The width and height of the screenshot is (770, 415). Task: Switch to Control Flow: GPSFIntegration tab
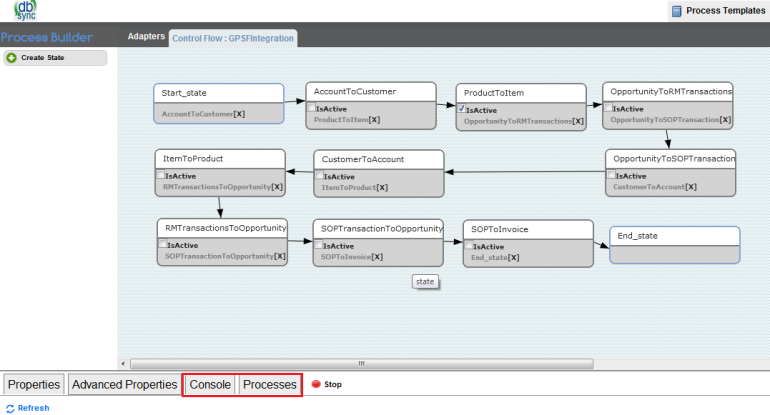tap(233, 37)
